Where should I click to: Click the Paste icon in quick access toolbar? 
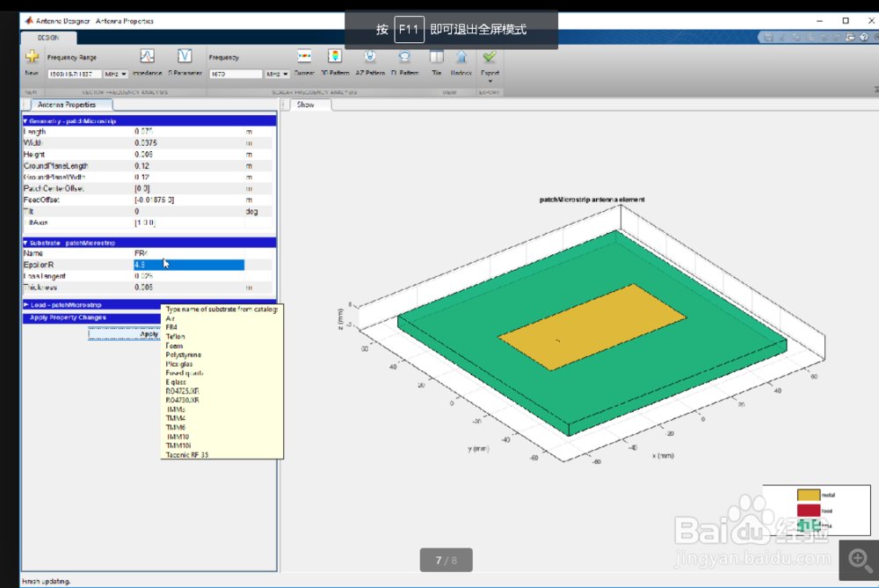[x=810, y=38]
